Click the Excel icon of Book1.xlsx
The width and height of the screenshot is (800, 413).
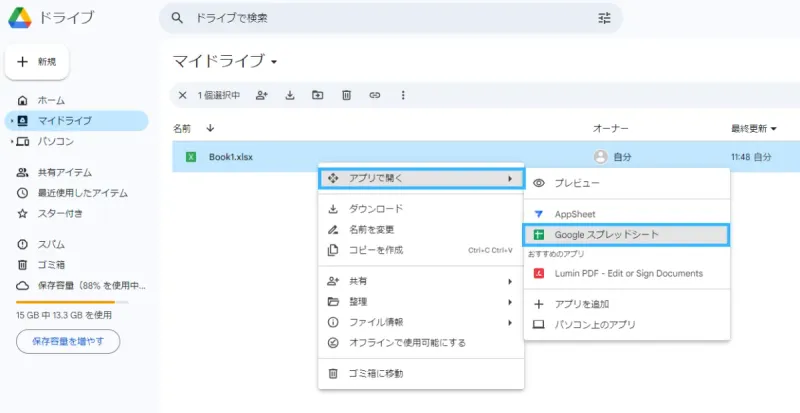click(x=191, y=157)
